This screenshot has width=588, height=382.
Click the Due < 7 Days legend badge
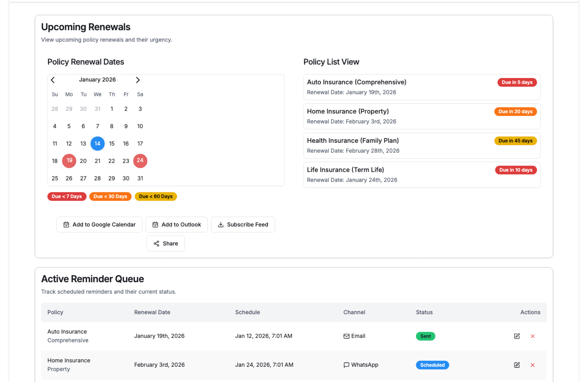coord(67,197)
